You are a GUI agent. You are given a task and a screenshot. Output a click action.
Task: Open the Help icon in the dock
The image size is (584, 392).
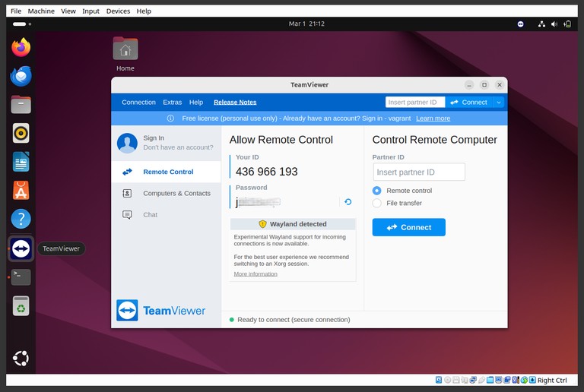(x=21, y=219)
